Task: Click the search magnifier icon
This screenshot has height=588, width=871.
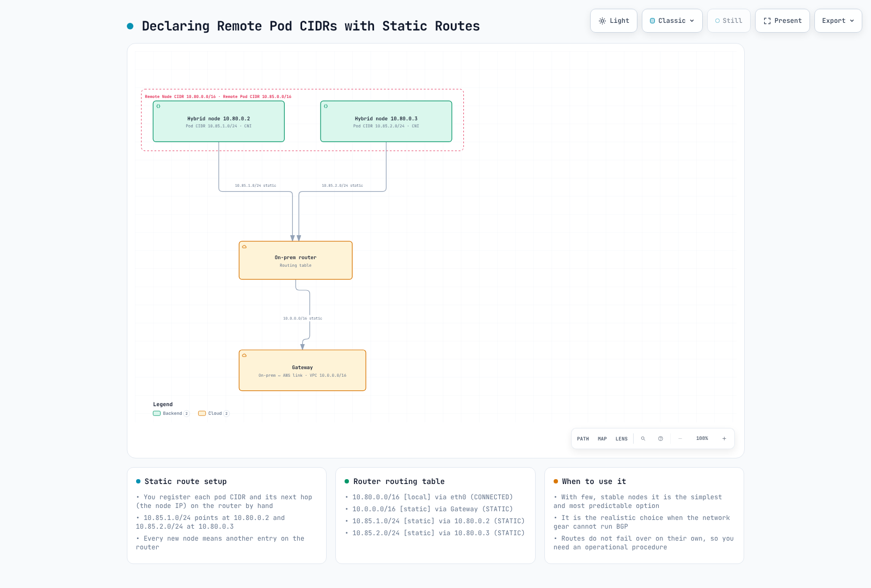Action: [x=643, y=439]
